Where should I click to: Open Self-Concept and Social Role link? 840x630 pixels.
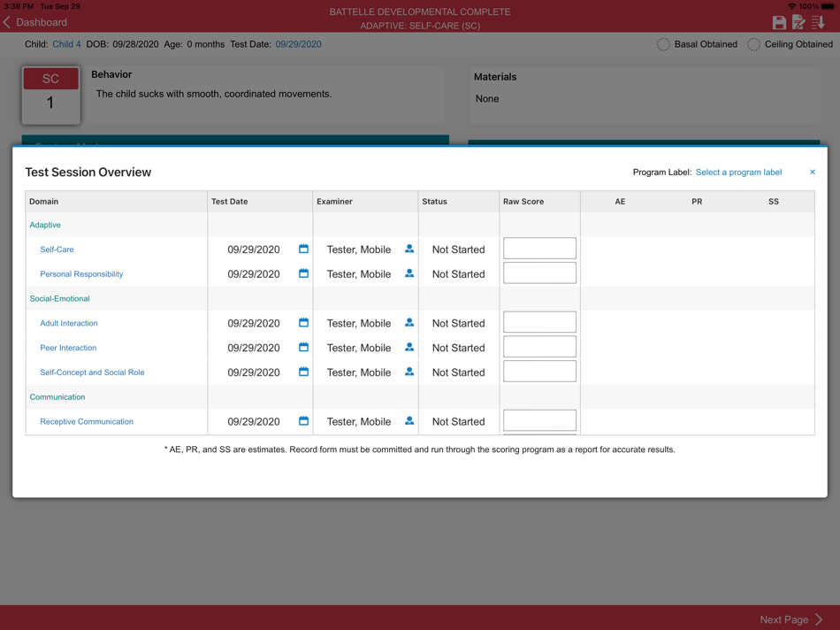pyautogui.click(x=92, y=373)
